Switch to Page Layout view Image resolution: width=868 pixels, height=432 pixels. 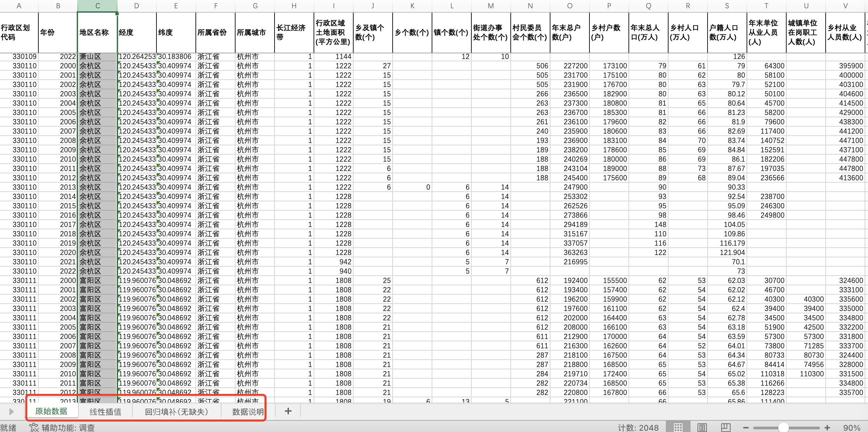702,427
